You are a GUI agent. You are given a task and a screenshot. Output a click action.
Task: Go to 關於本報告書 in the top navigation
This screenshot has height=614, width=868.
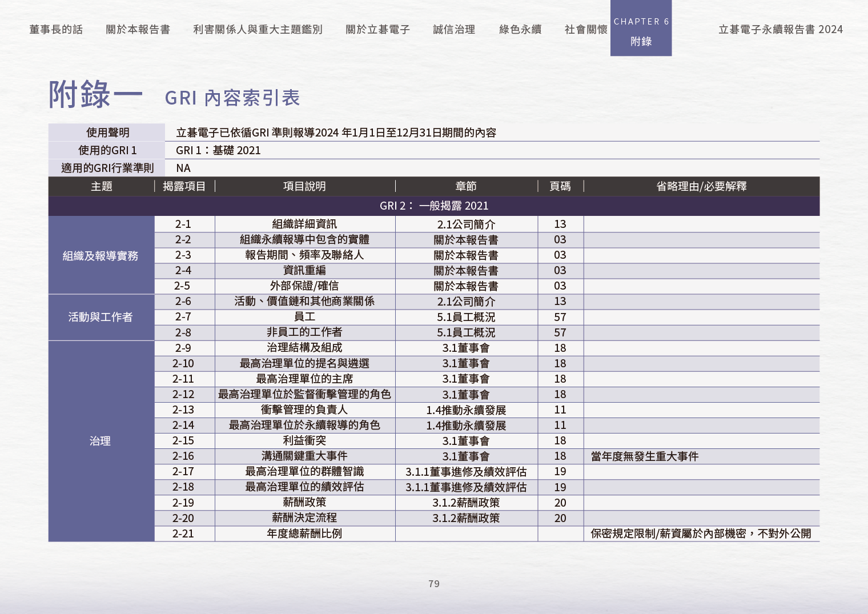pos(138,29)
